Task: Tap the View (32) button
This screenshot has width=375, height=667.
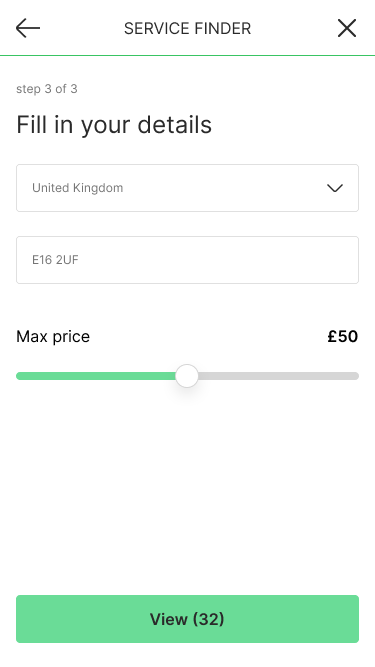Action: pyautogui.click(x=188, y=619)
